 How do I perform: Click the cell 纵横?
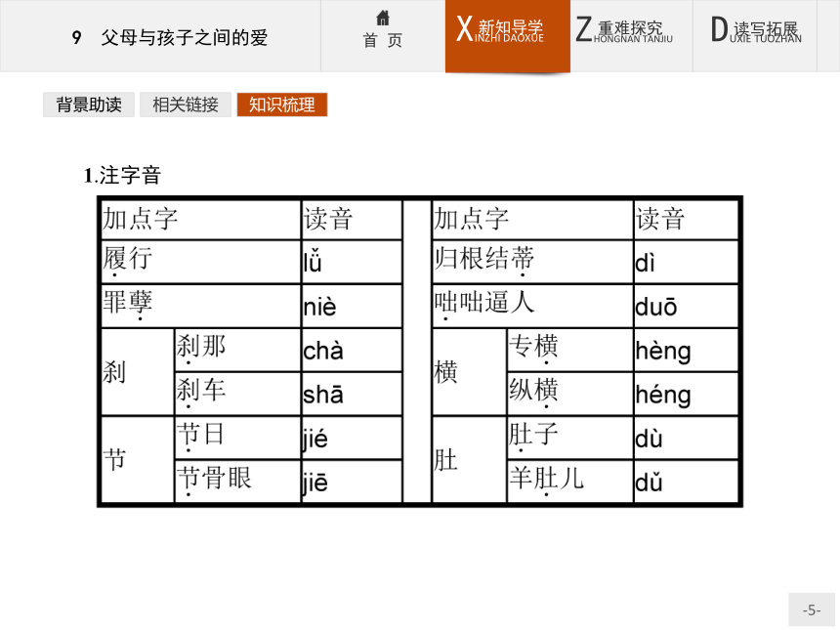pyautogui.click(x=570, y=394)
